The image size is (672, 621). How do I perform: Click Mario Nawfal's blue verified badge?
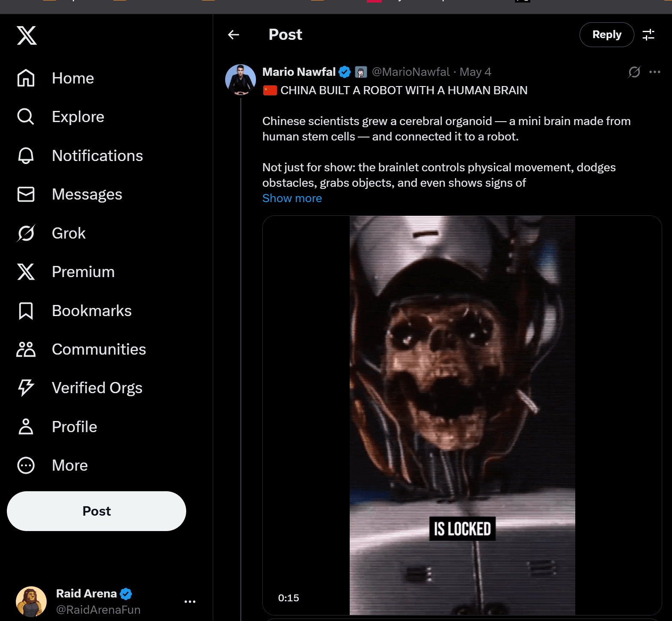coord(345,72)
